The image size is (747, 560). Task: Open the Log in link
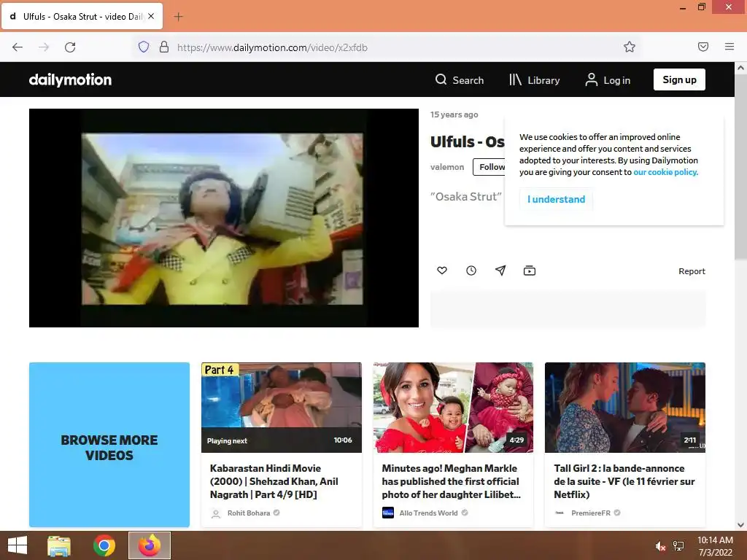click(x=608, y=80)
